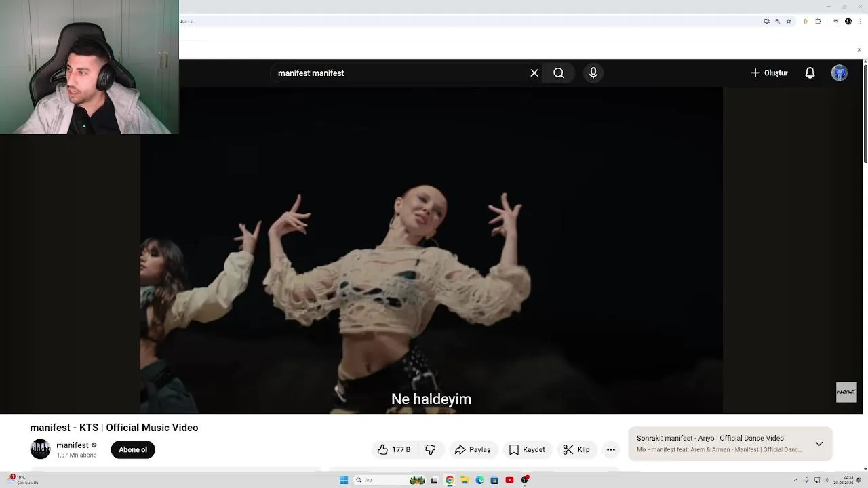Click the yellow extension icon in toolbar
868x488 pixels.
(806, 21)
